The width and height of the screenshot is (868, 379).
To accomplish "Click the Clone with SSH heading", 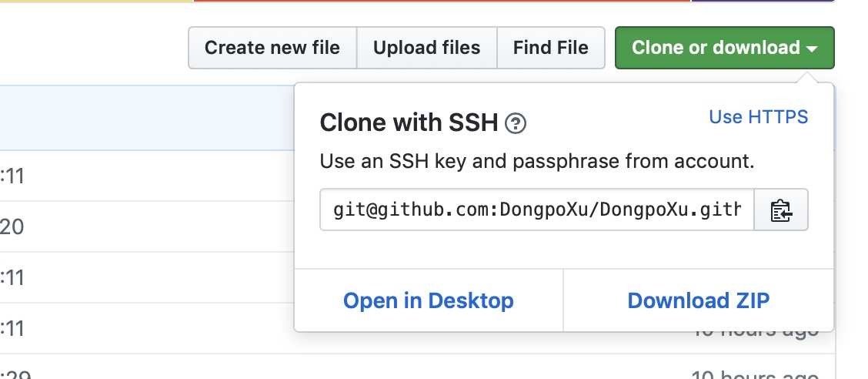I will tap(409, 122).
